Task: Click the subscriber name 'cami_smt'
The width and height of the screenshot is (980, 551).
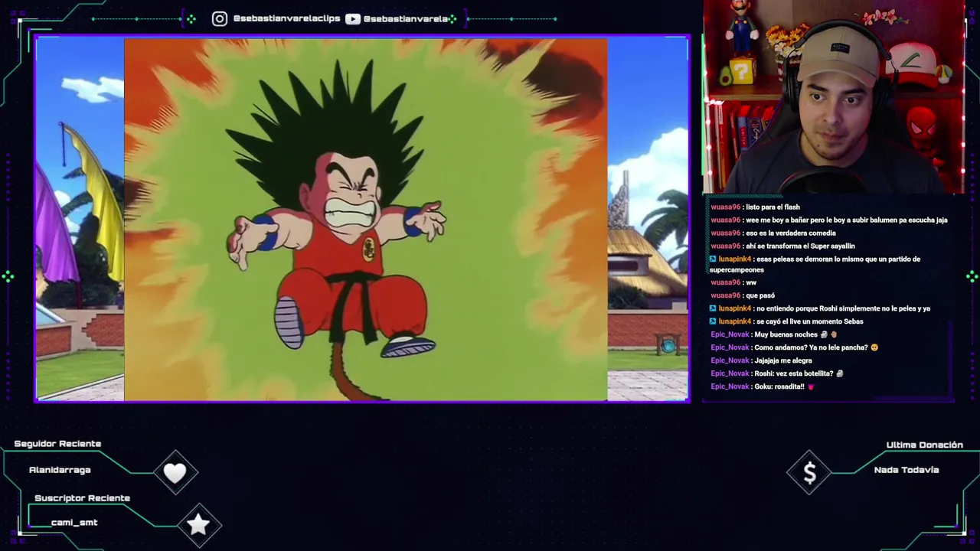Action: pyautogui.click(x=74, y=523)
